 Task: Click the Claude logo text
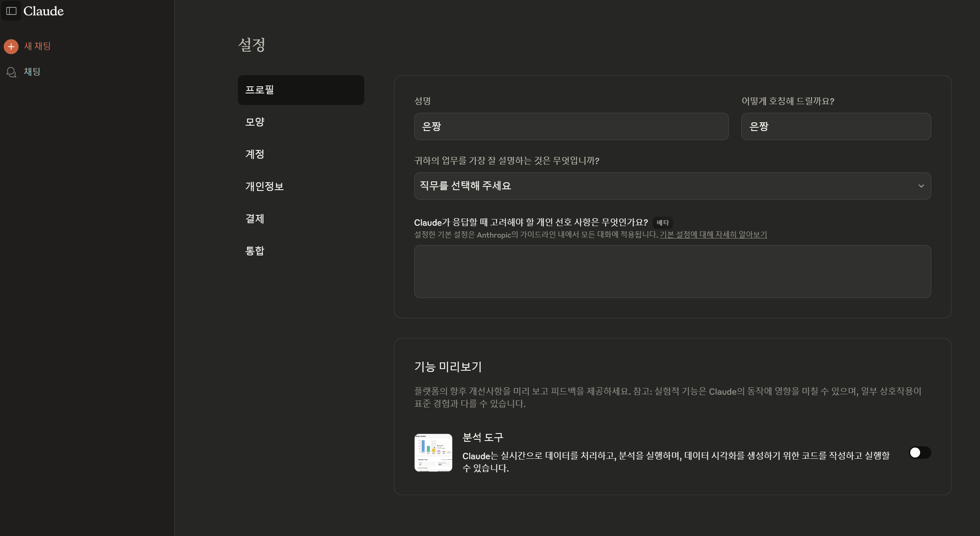[x=43, y=11]
